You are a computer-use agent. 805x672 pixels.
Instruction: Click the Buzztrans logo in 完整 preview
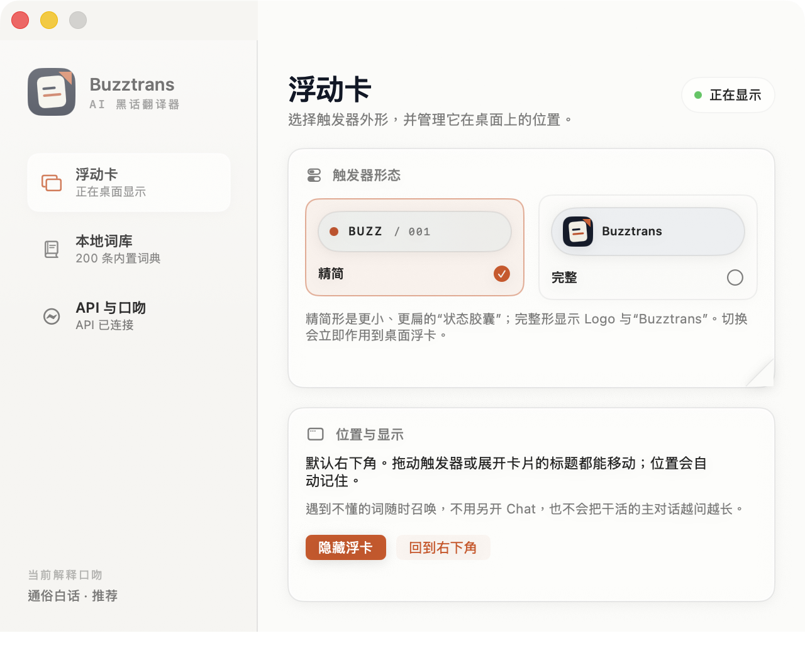coord(578,232)
